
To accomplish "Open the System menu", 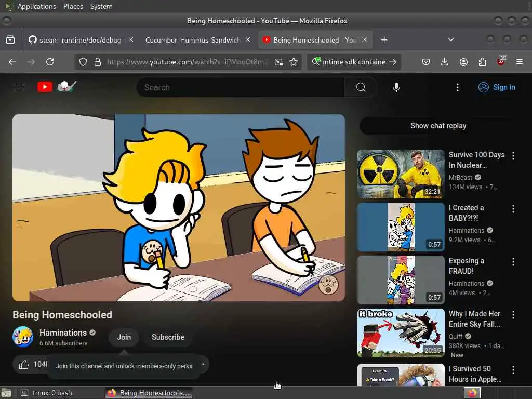I will point(101,6).
